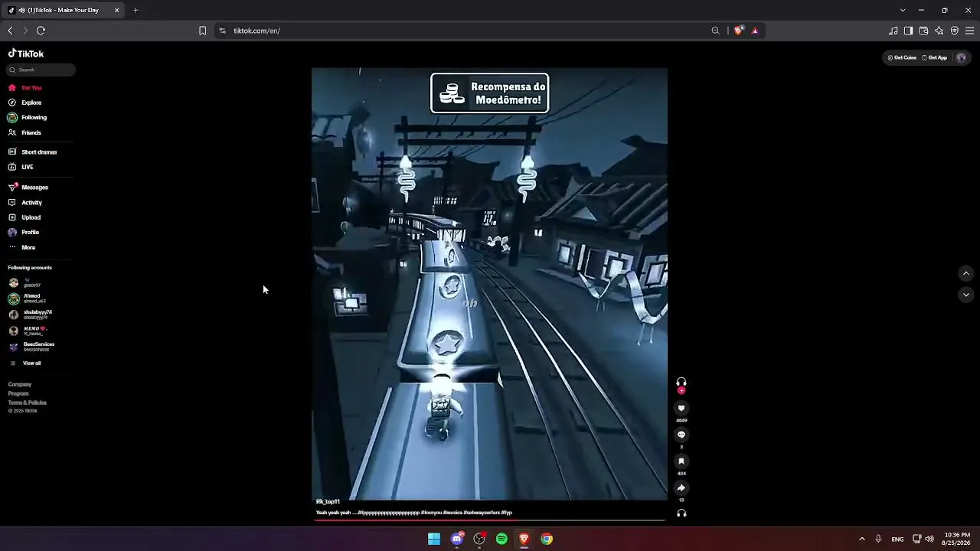Open the Rk_top11 creator profile
This screenshot has height=551, width=980.
[x=328, y=502]
